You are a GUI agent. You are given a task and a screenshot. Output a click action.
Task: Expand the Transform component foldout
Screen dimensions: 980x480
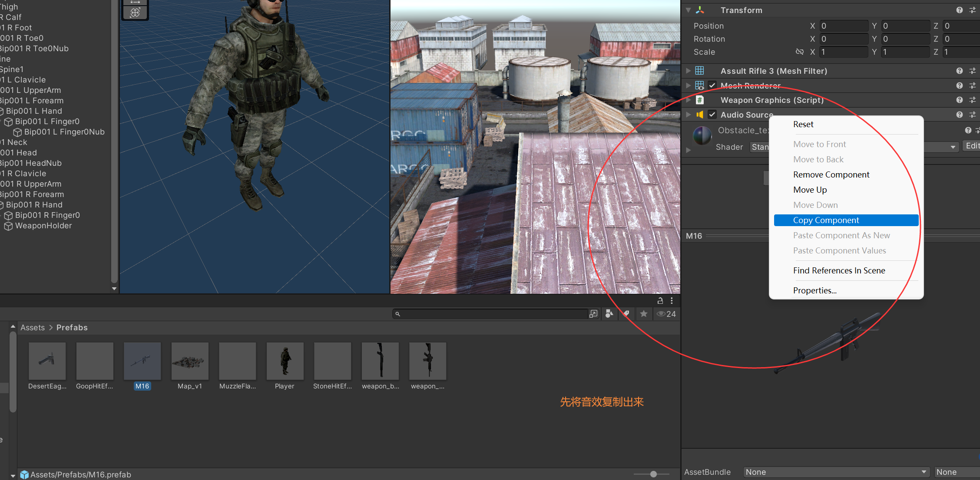tap(688, 10)
